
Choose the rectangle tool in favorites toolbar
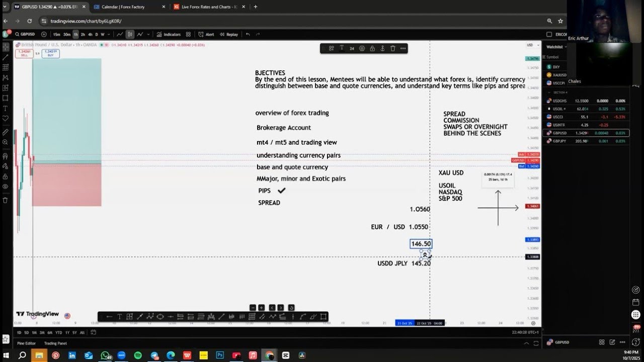(x=323, y=316)
